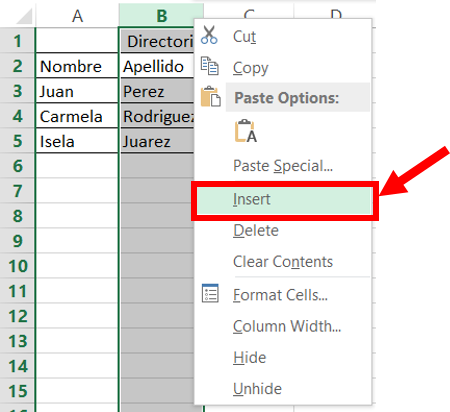Open the Column Width option
The height and width of the screenshot is (412, 450).
point(287,326)
